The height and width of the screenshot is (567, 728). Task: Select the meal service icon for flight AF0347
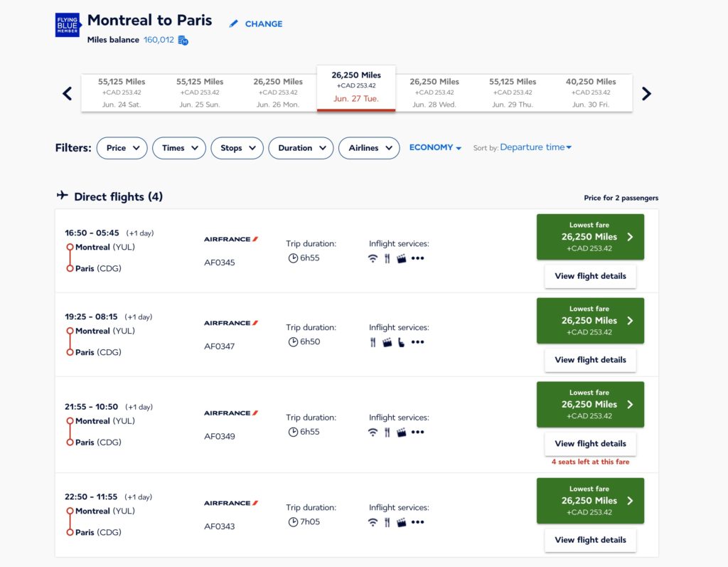373,341
